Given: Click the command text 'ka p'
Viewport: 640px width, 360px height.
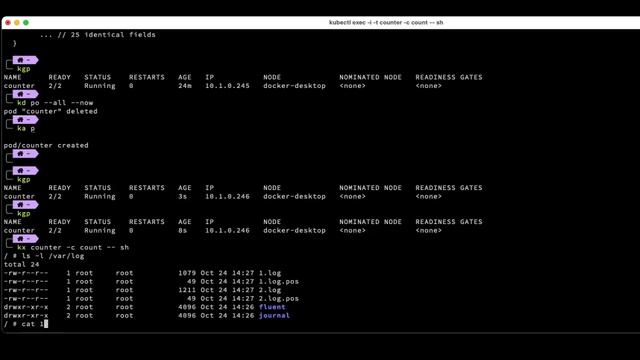Looking at the screenshot, I should (x=26, y=129).
